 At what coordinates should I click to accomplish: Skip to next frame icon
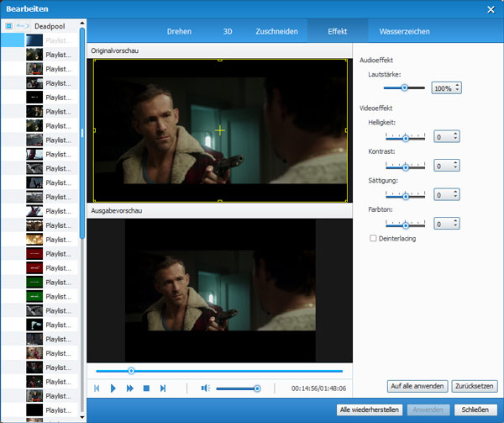point(163,388)
